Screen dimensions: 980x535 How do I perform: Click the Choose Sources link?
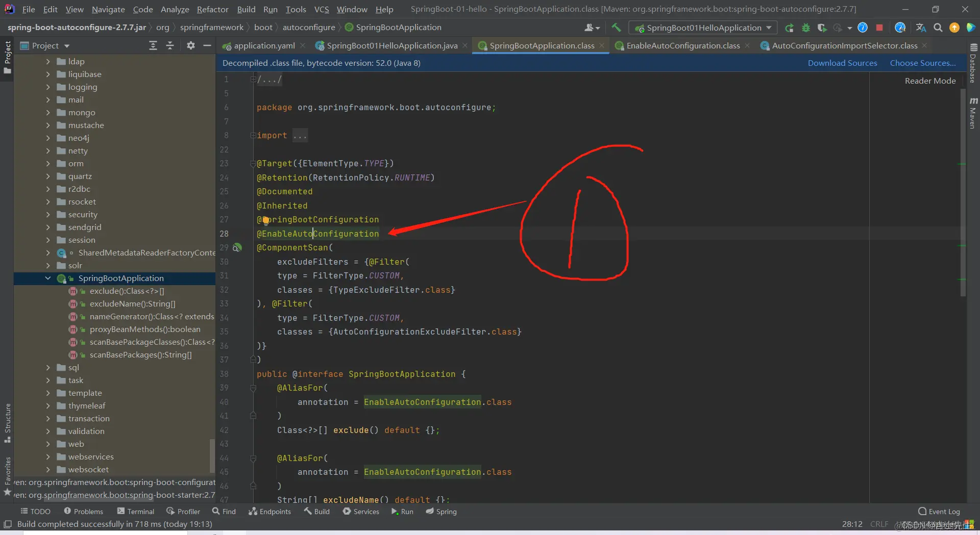click(923, 63)
